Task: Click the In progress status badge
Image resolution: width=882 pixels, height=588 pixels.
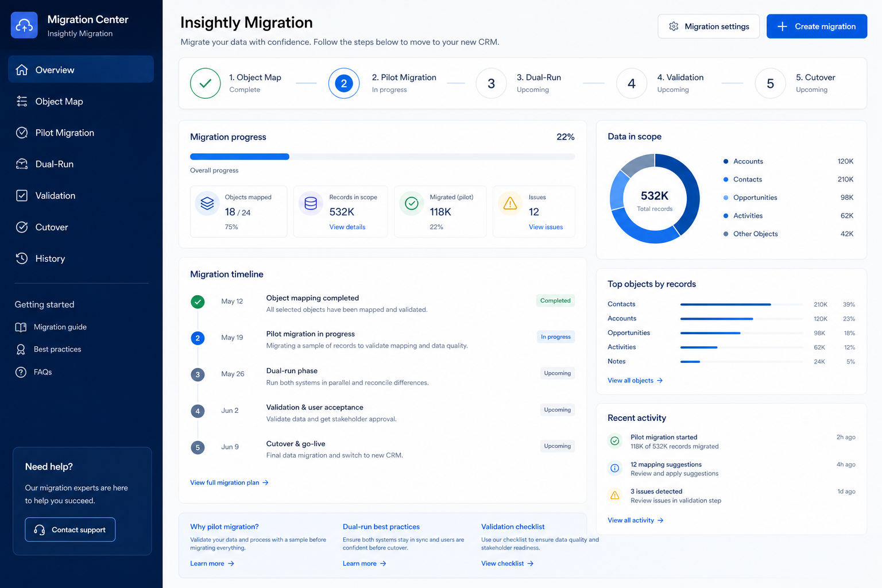Action: pos(555,336)
